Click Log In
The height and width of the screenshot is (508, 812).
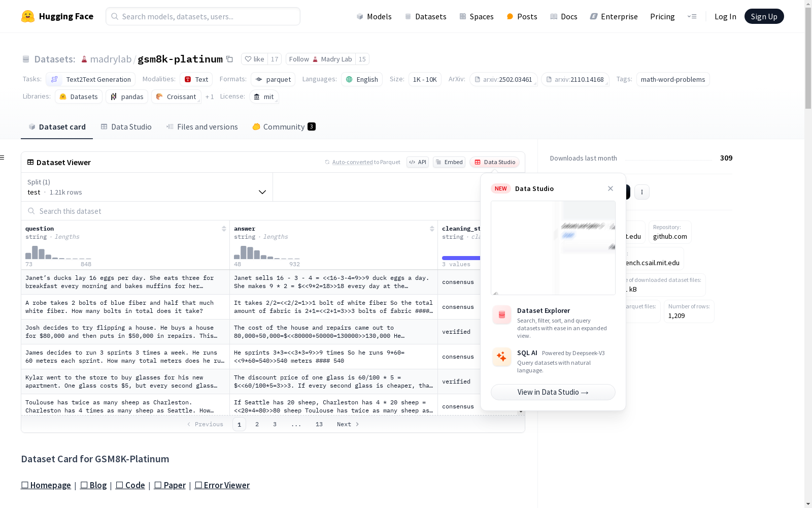point(725,16)
